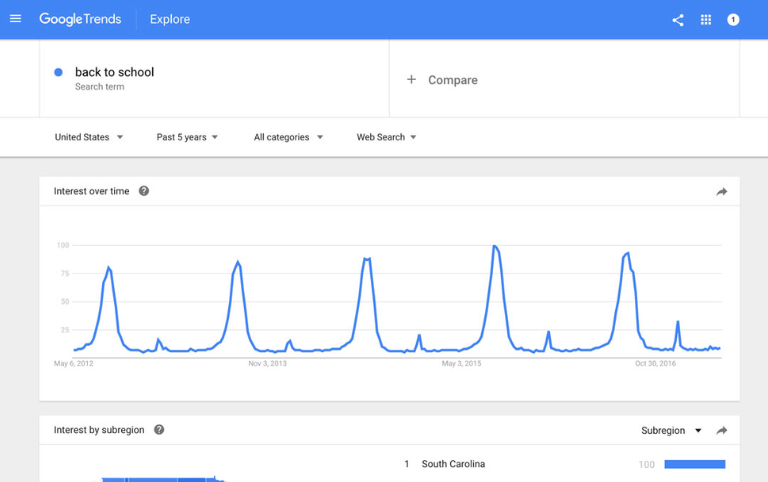Screen dimensions: 768x482
Task: Open the hamburger main menu
Action: pos(15,19)
